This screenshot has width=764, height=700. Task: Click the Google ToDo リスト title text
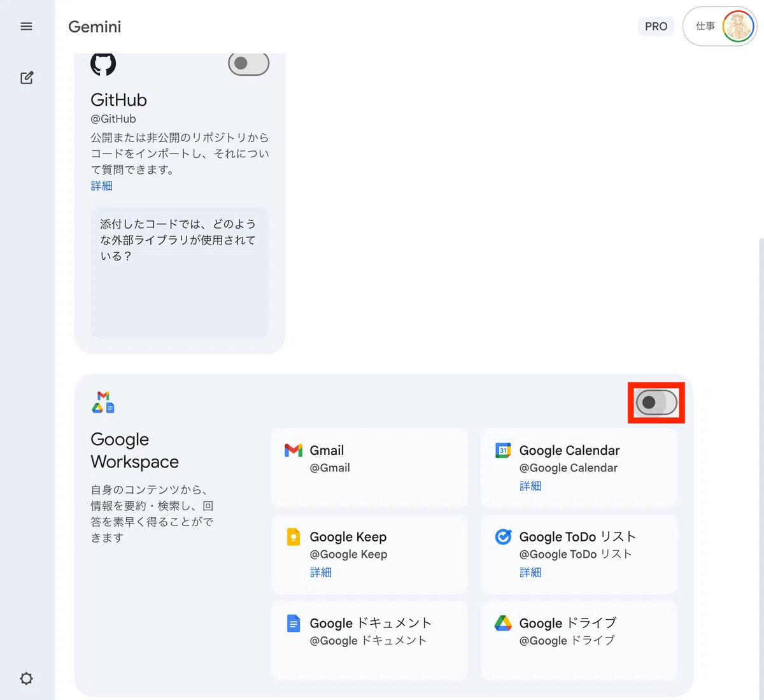tap(577, 537)
